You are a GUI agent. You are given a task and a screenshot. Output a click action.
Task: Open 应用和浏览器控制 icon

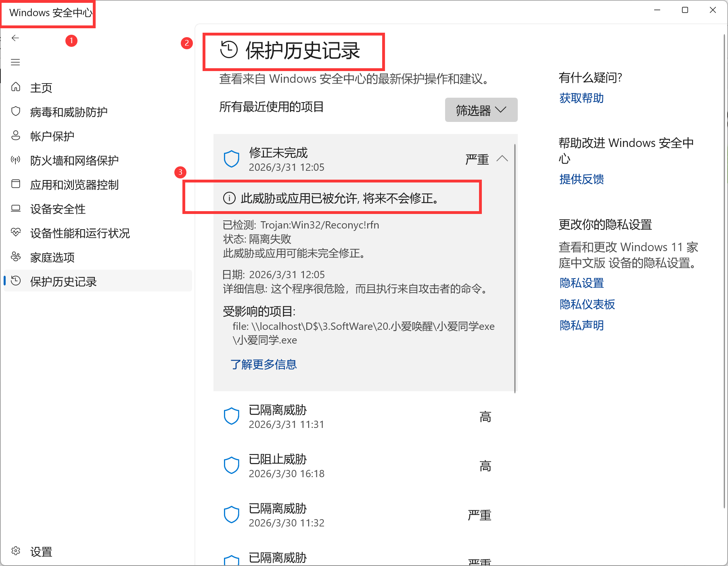[16, 184]
